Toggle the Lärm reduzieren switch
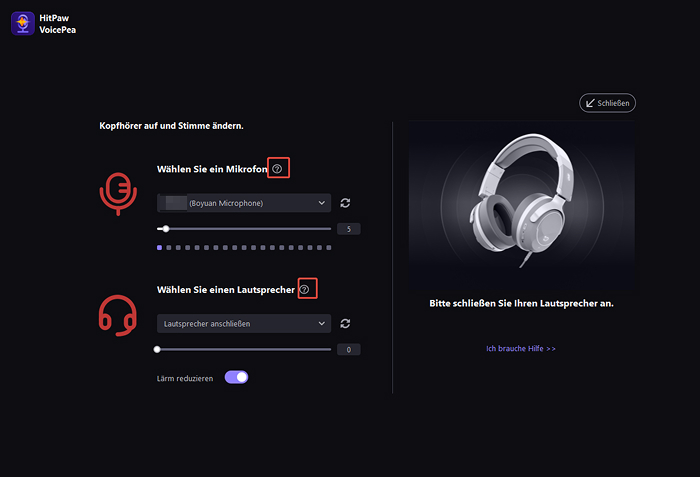Viewport: 700px width, 477px height. click(236, 377)
